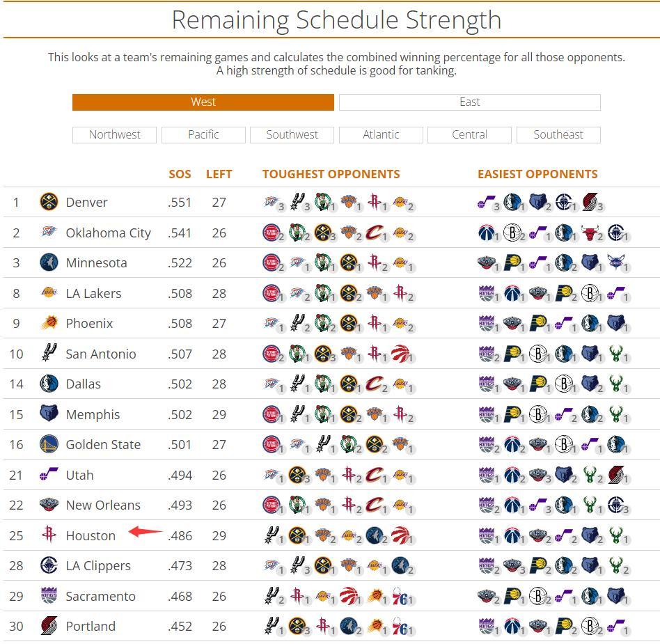The height and width of the screenshot is (644, 660).
Task: Click the Thunder logo beside Oklahoma City
Action: point(49,233)
